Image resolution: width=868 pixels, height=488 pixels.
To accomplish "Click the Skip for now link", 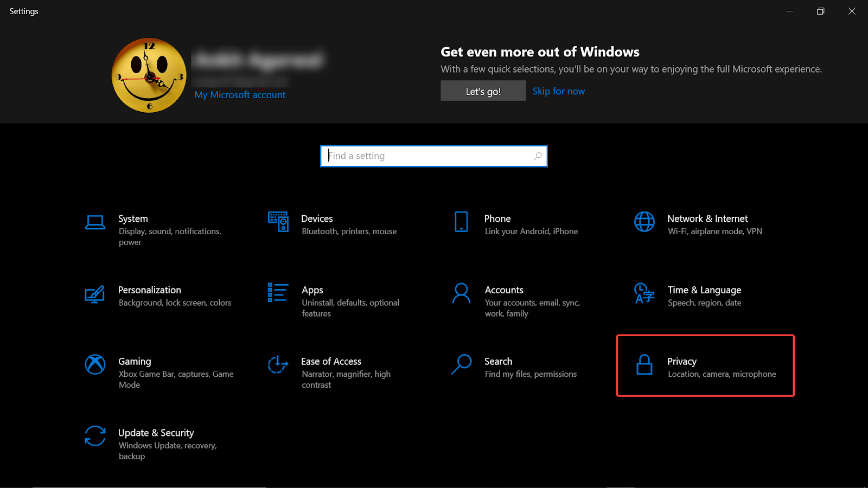I will (558, 91).
